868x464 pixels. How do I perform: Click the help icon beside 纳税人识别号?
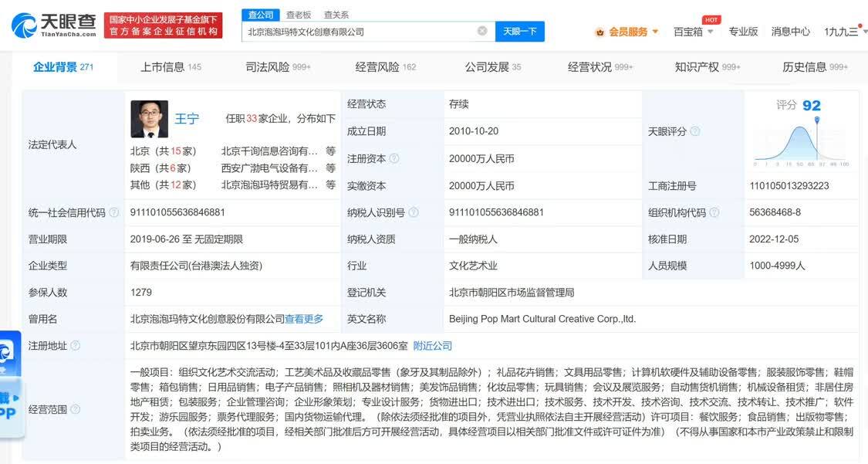[x=413, y=212]
